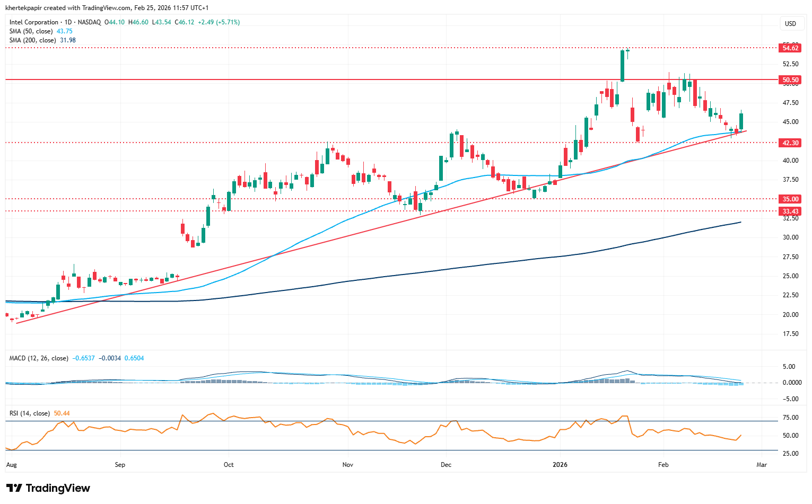
Task: Click the 2026 label on time axis
Action: pyautogui.click(x=560, y=465)
